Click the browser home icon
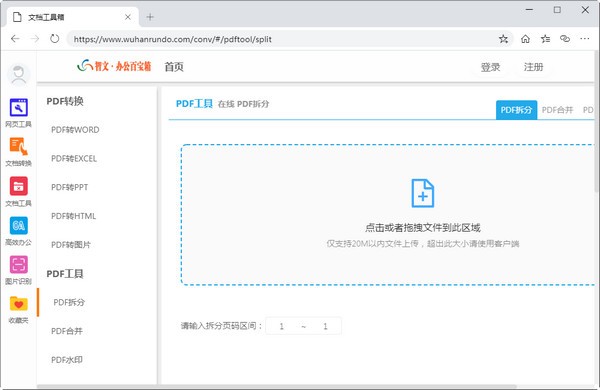 pyautogui.click(x=525, y=39)
